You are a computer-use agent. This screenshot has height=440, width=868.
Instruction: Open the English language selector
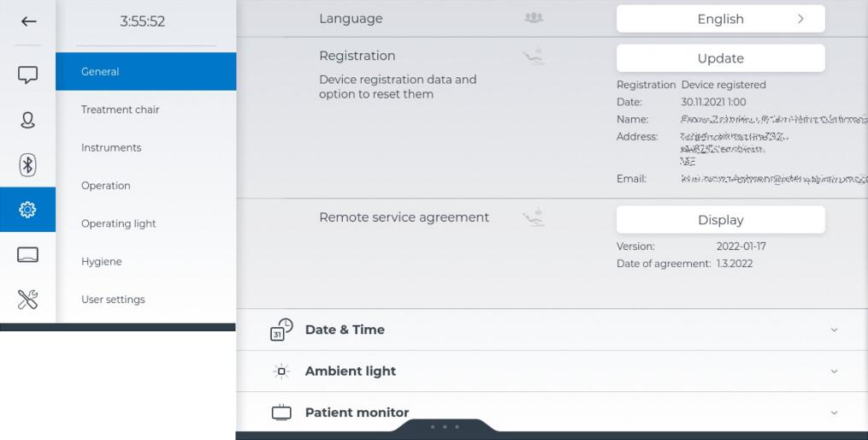(x=720, y=19)
